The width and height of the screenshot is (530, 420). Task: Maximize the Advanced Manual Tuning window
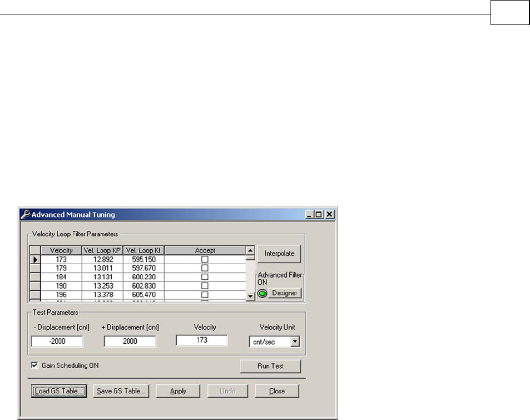(x=319, y=214)
